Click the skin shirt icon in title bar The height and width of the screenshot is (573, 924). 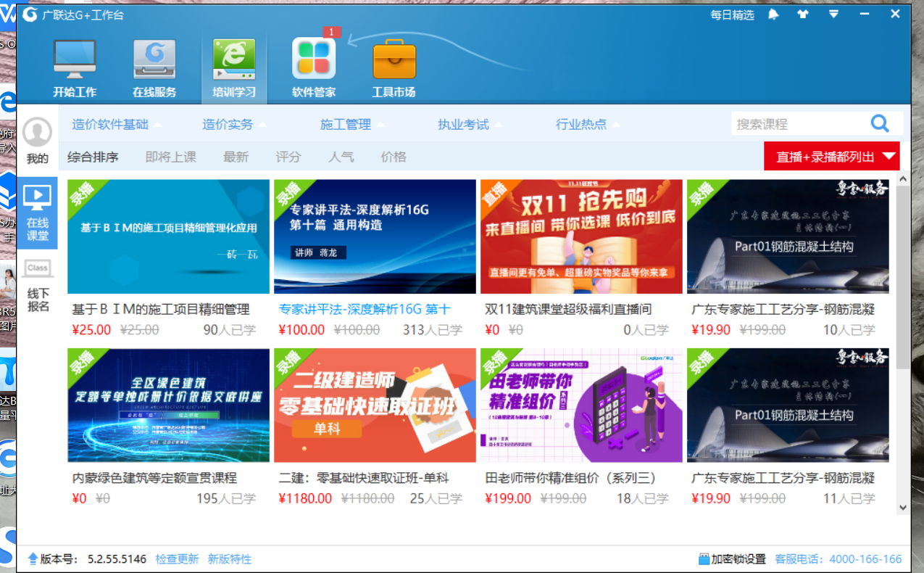click(x=802, y=15)
